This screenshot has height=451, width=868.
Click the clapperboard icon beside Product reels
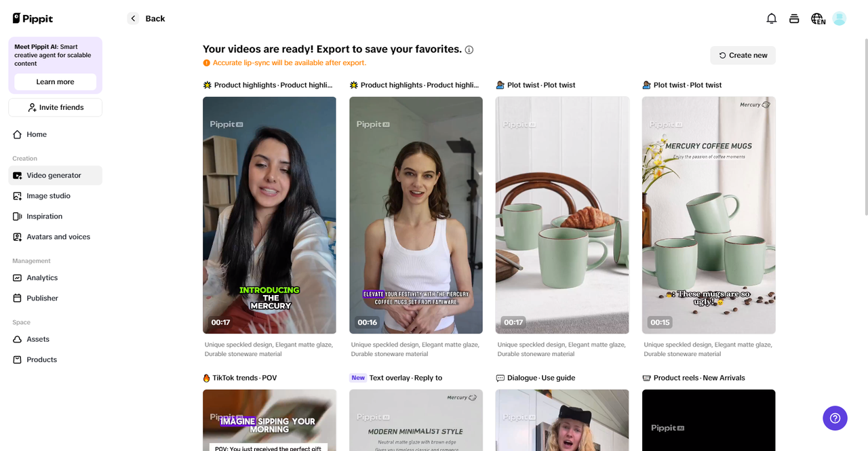[646, 378]
